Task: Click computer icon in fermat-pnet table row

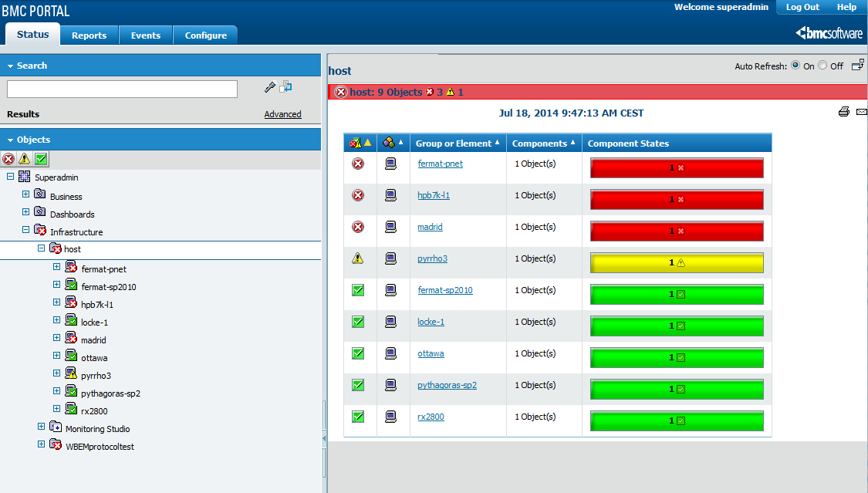Action: (391, 164)
